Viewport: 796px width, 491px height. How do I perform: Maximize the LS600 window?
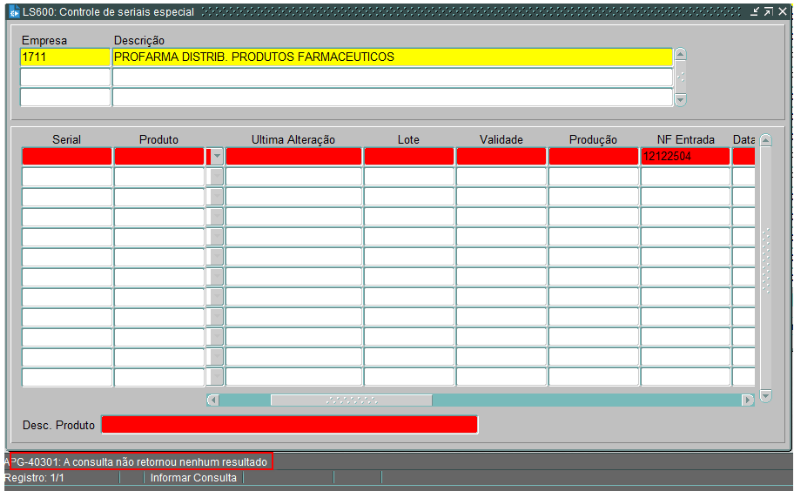click(x=769, y=11)
